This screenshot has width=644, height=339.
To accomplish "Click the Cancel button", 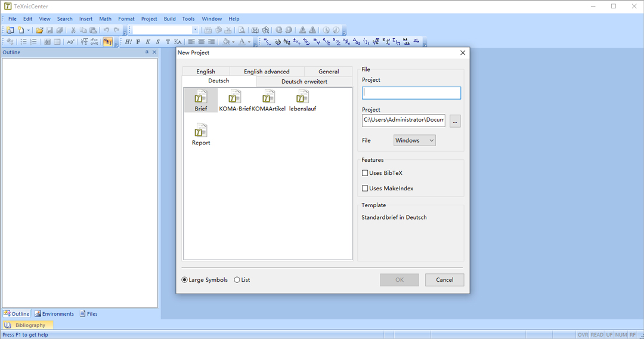I will [444, 280].
